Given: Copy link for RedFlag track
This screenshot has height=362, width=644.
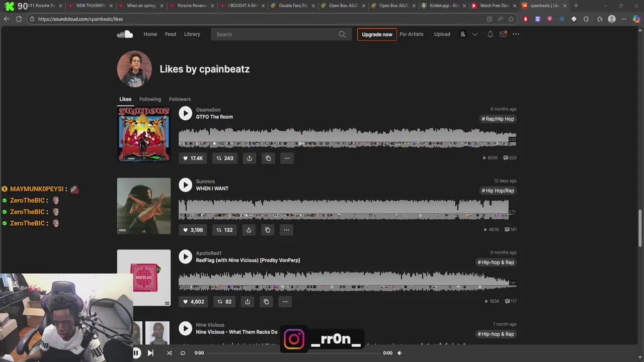Looking at the screenshot, I should [266, 302].
